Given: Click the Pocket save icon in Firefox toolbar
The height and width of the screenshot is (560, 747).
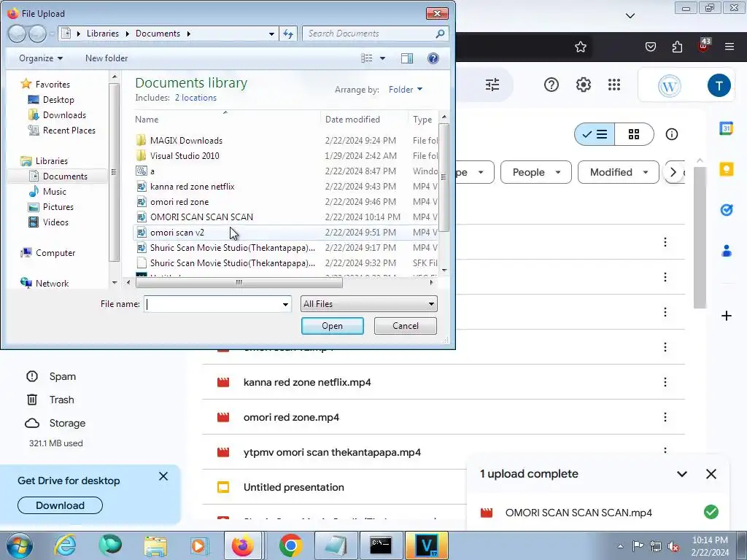Looking at the screenshot, I should coord(650,47).
